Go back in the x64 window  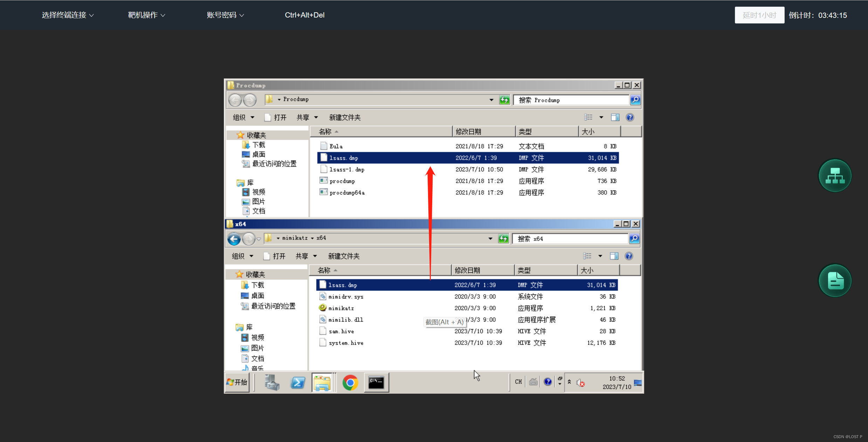[x=234, y=239]
